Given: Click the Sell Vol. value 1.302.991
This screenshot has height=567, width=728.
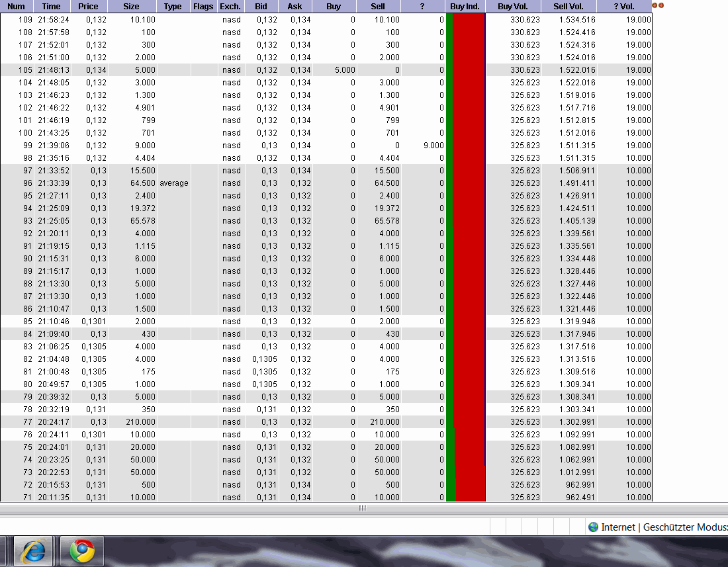Looking at the screenshot, I should 577,421.
